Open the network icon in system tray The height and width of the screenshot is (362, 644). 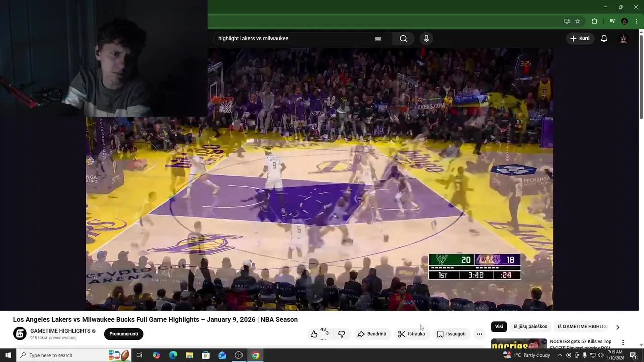pos(592,355)
